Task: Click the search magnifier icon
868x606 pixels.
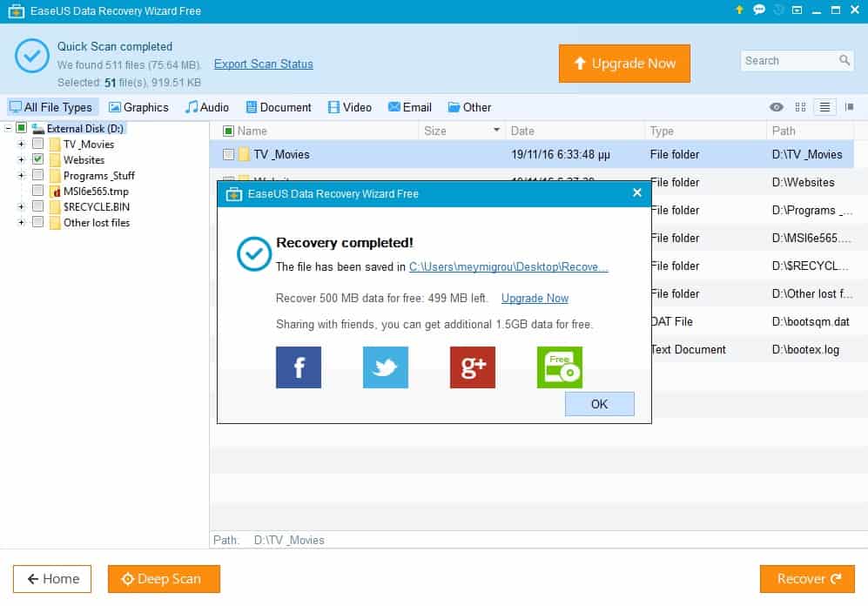Action: (844, 60)
